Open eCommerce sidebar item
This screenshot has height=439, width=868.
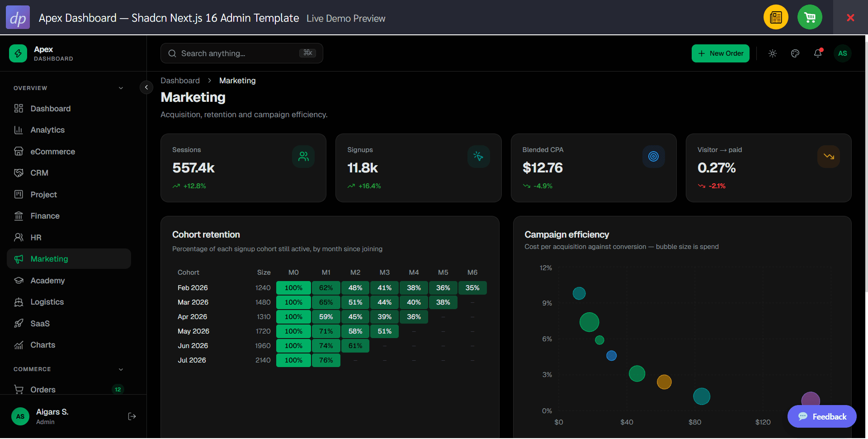[69, 152]
